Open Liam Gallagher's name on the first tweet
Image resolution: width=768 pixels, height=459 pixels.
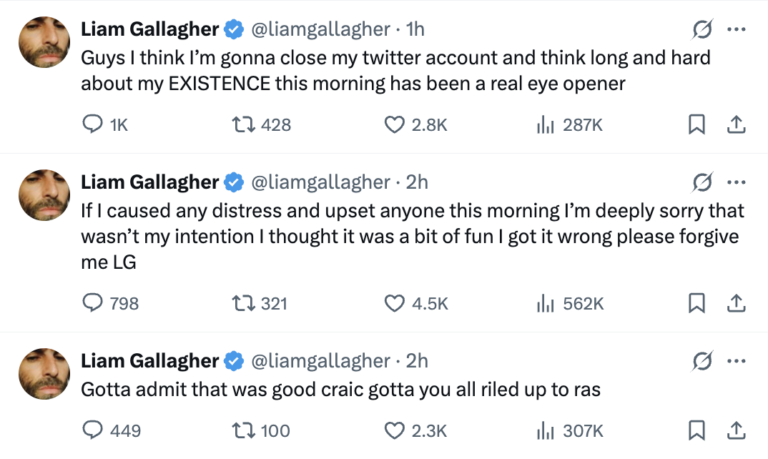pos(149,29)
